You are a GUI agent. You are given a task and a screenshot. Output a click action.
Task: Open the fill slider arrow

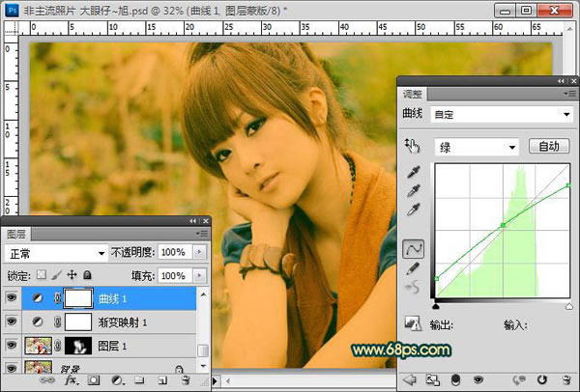tap(200, 275)
